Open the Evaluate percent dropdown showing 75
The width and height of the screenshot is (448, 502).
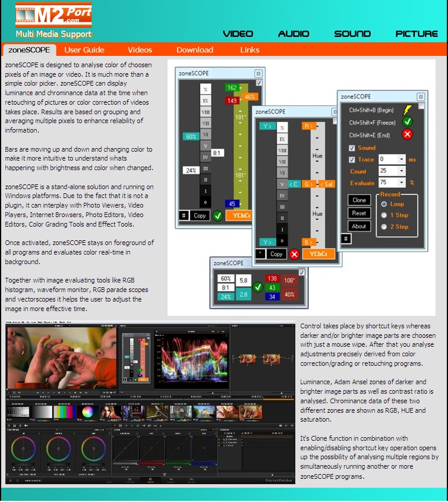pyautogui.click(x=401, y=183)
